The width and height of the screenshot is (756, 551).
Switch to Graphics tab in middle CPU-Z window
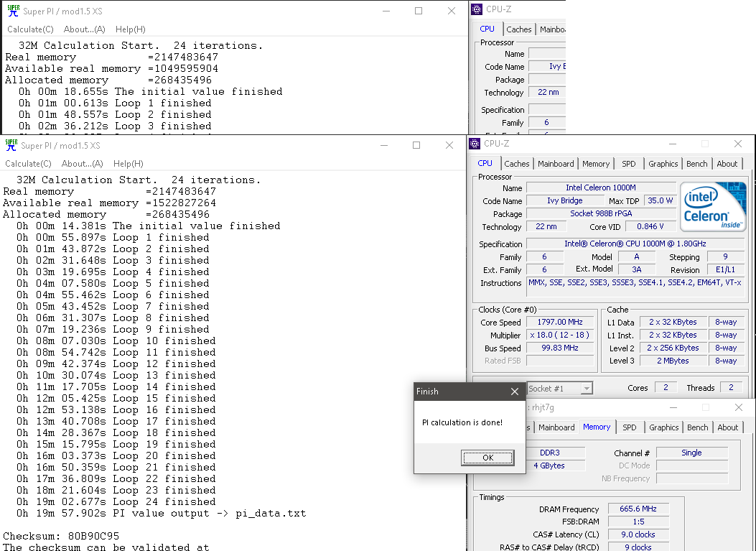(663, 164)
